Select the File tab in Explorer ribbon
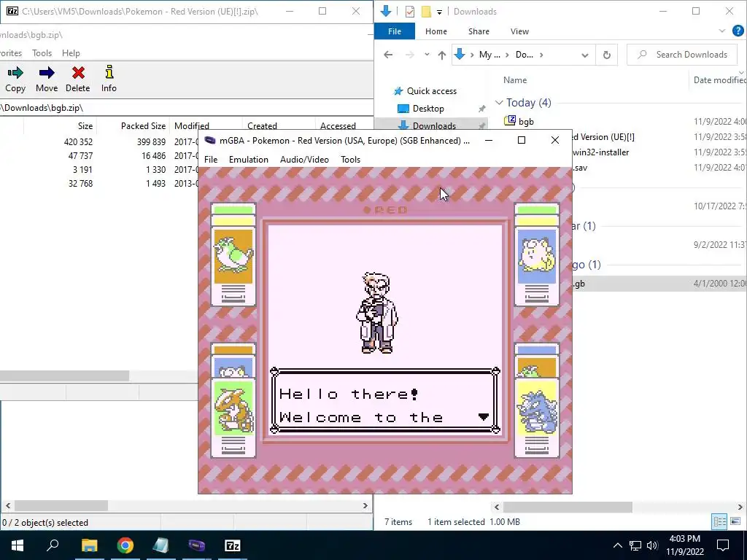747x560 pixels. point(395,31)
